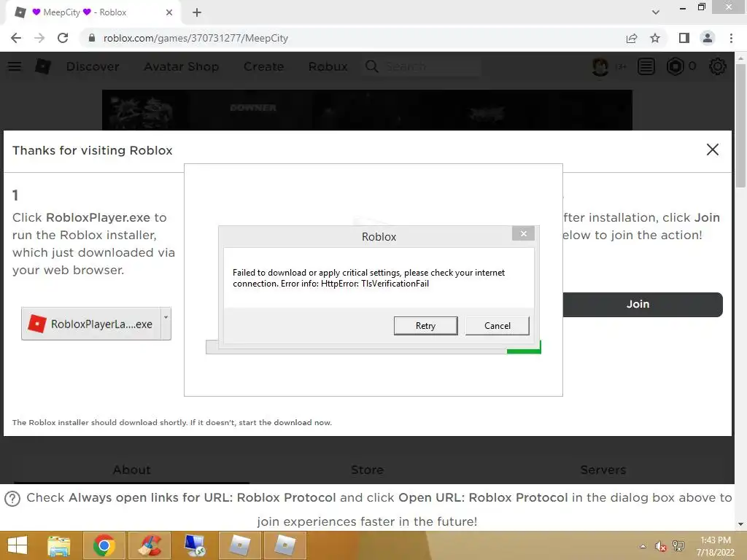747x560 pixels.
Task: Click the muted volume tray icon
Action: tap(660, 546)
